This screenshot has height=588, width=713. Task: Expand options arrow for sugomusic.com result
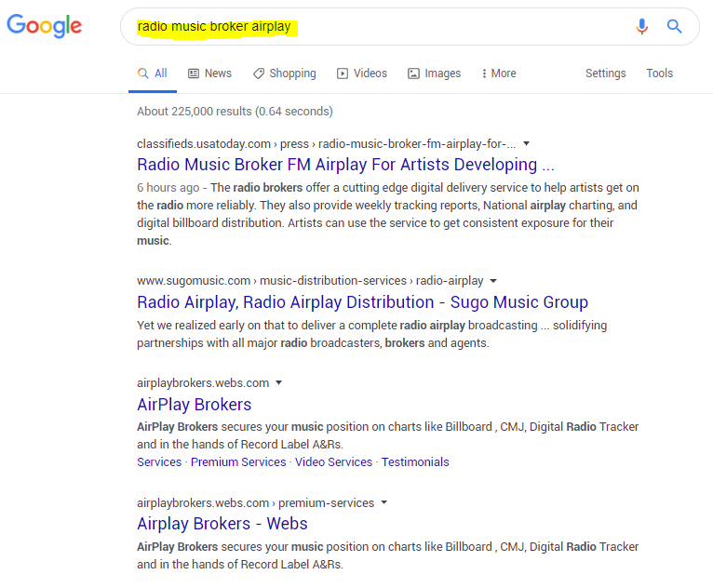pyautogui.click(x=493, y=281)
